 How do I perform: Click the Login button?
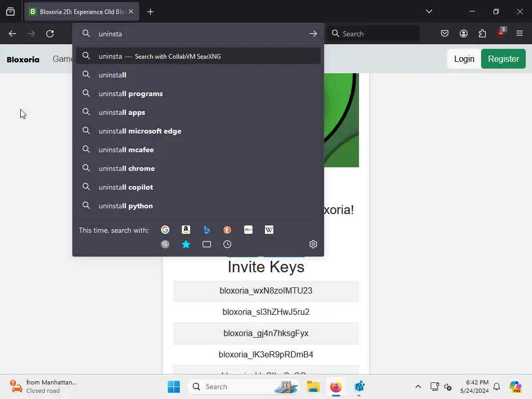point(464,59)
